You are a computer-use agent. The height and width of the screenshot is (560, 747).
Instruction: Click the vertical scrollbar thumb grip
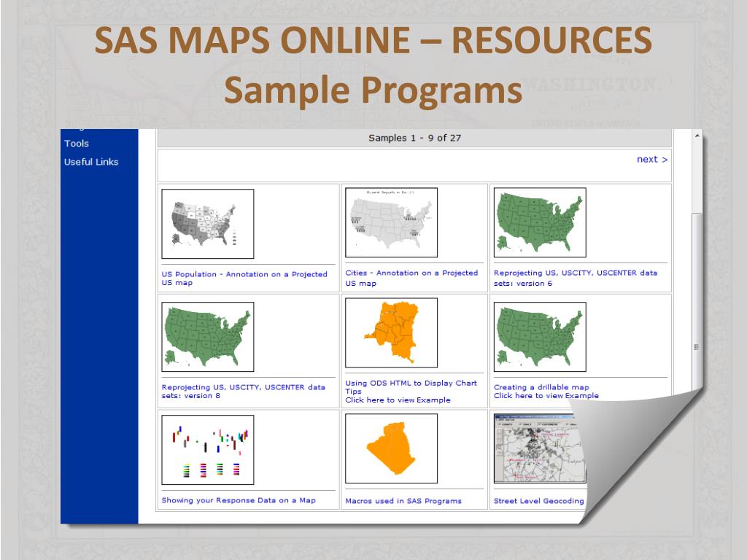point(697,347)
